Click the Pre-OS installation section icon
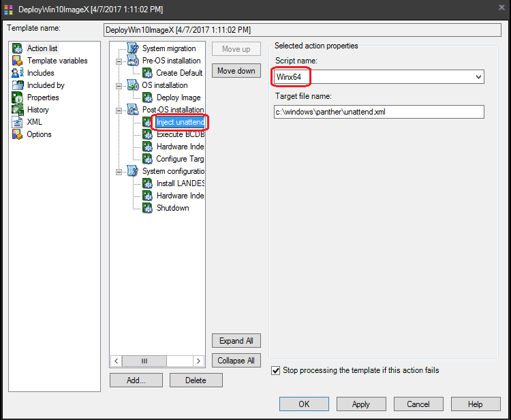Screen dimensions: 511x420 (x=133, y=61)
